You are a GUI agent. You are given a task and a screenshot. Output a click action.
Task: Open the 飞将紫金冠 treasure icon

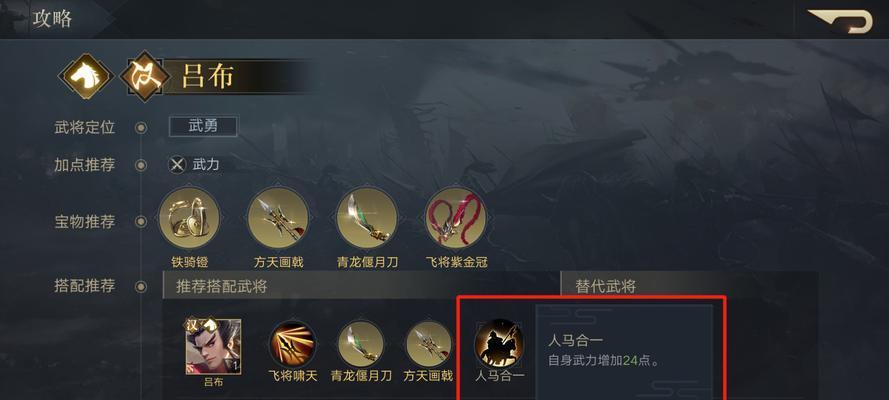point(456,218)
